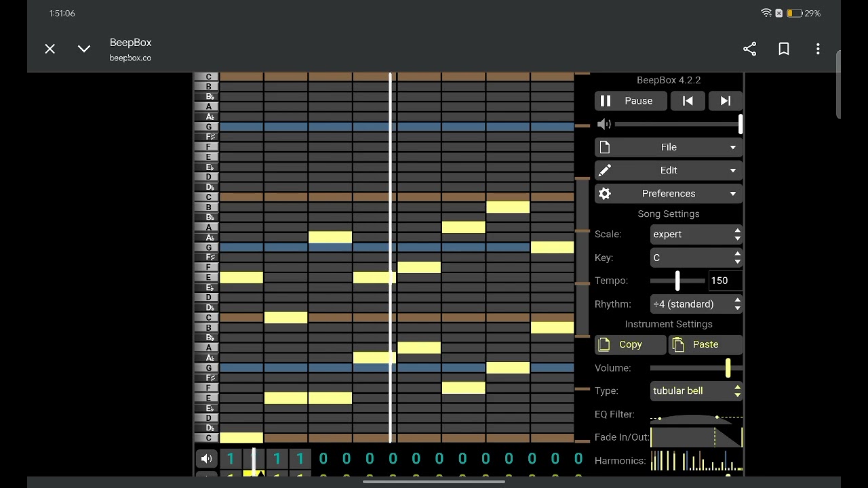
Task: Close the BeepBox browser tab
Action: 50,49
